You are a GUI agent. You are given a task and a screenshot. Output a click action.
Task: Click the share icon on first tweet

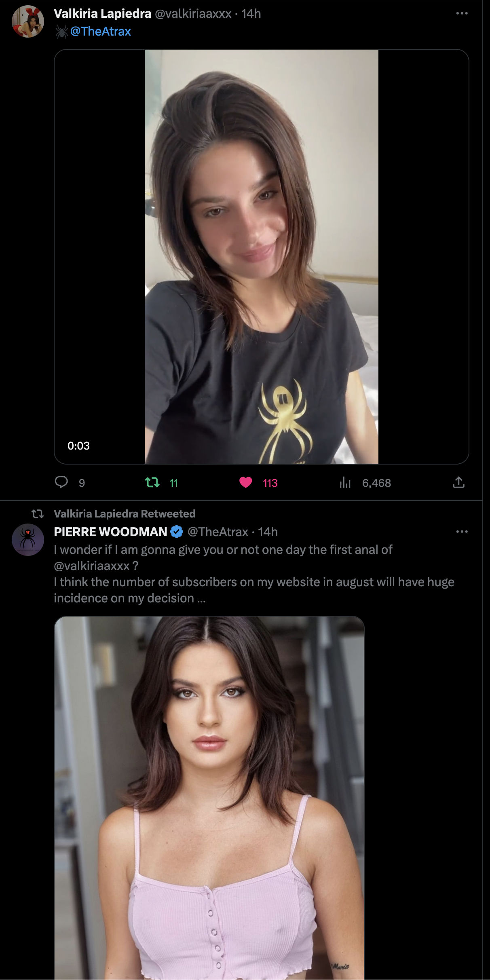pos(458,482)
